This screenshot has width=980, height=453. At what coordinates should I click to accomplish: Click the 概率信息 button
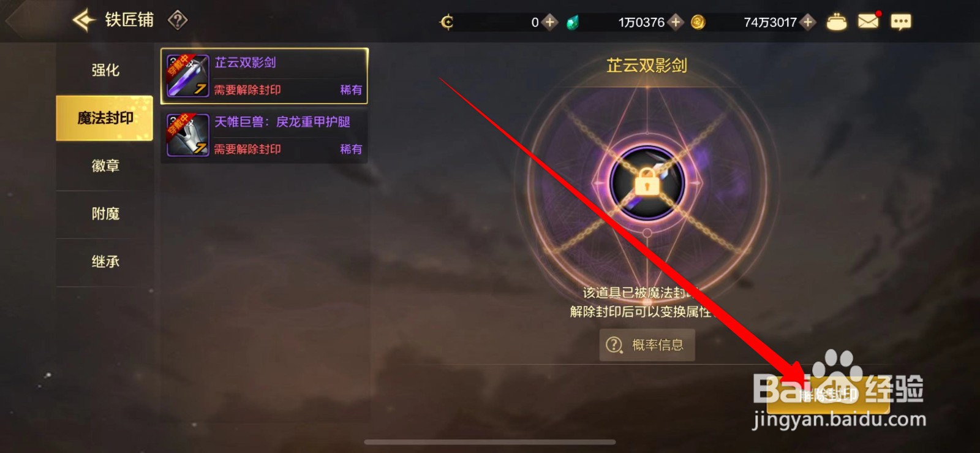[x=647, y=345]
